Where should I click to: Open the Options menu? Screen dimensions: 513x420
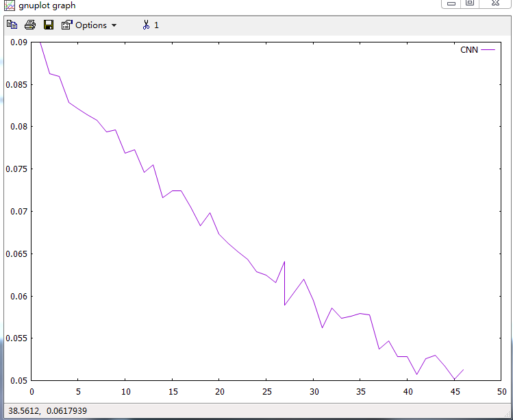pos(89,25)
